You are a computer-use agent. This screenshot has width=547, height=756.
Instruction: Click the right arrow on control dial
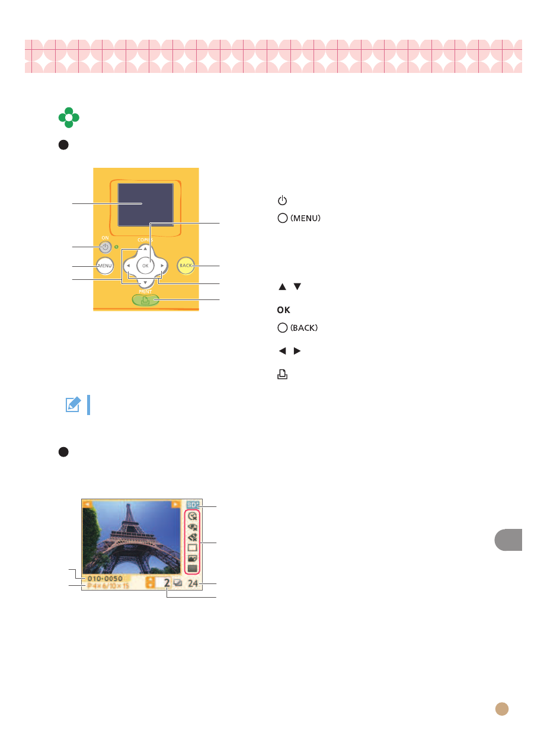point(162,266)
